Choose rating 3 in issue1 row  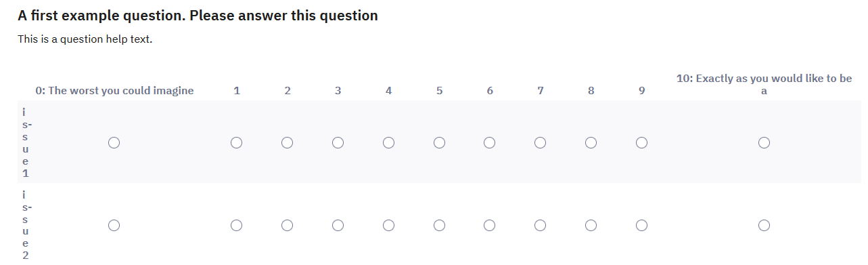pyautogui.click(x=338, y=142)
